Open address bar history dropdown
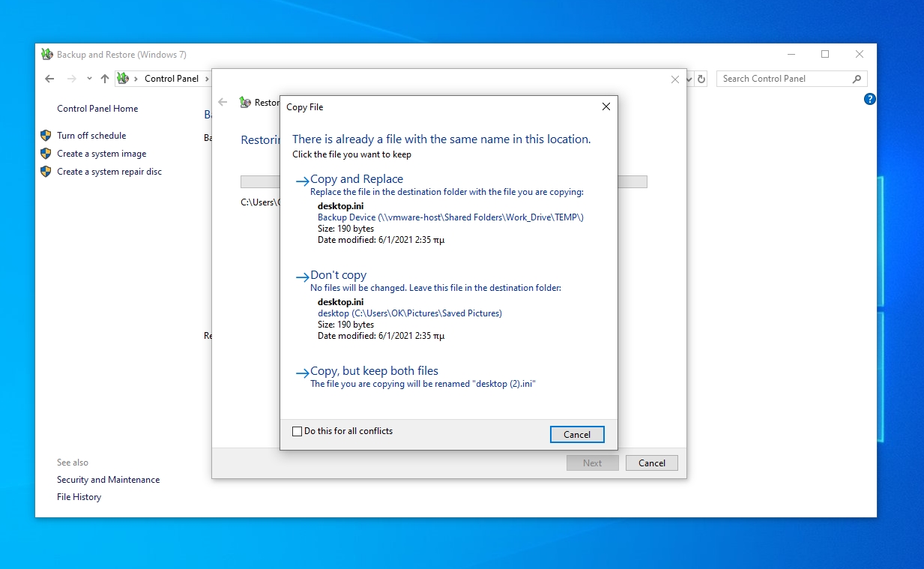The height and width of the screenshot is (569, 924). [689, 79]
